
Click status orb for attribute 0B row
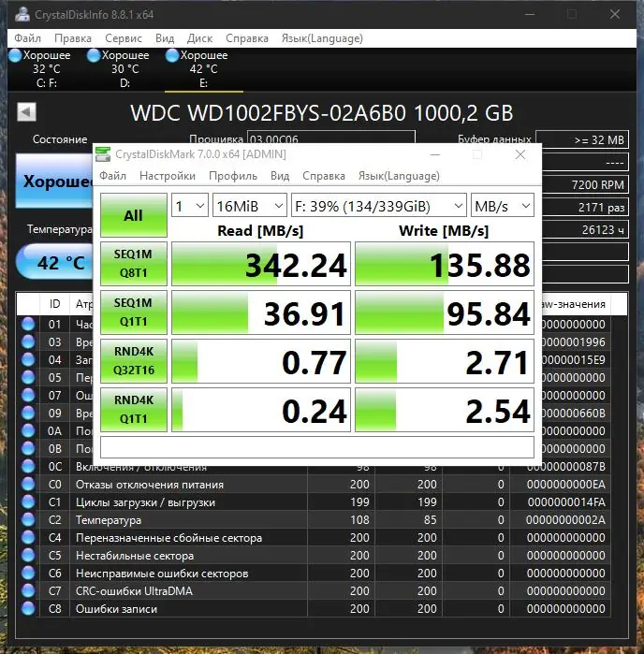28,448
